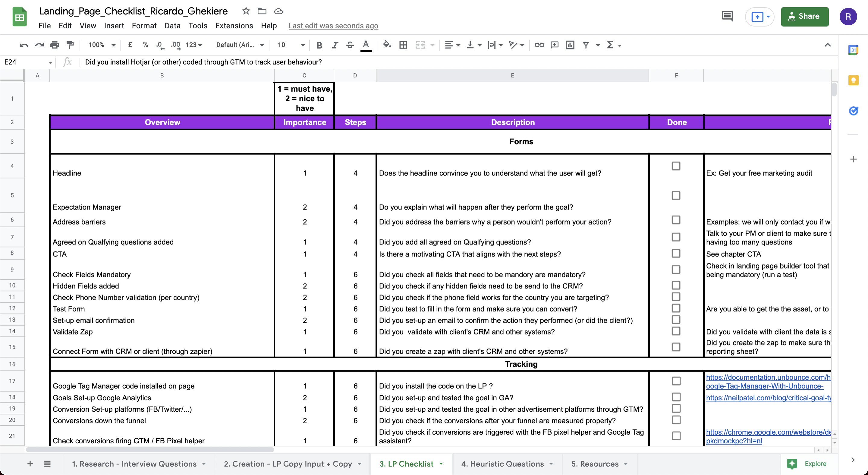Open the Extensions menu
This screenshot has width=868, height=475.
click(234, 26)
